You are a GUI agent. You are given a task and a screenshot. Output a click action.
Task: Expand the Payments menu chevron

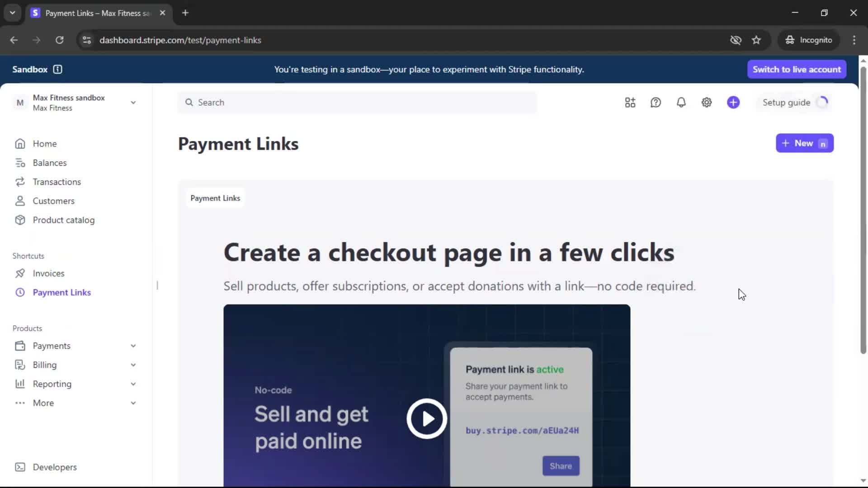pyautogui.click(x=133, y=346)
